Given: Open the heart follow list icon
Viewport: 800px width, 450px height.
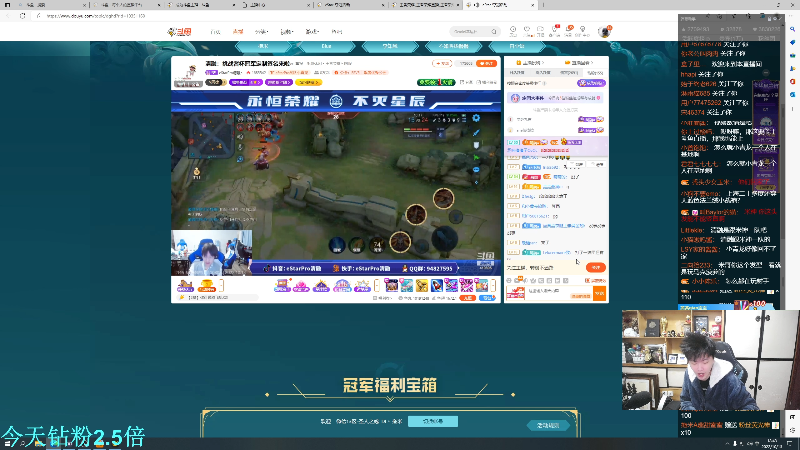Looking at the screenshot, I should tap(527, 31).
